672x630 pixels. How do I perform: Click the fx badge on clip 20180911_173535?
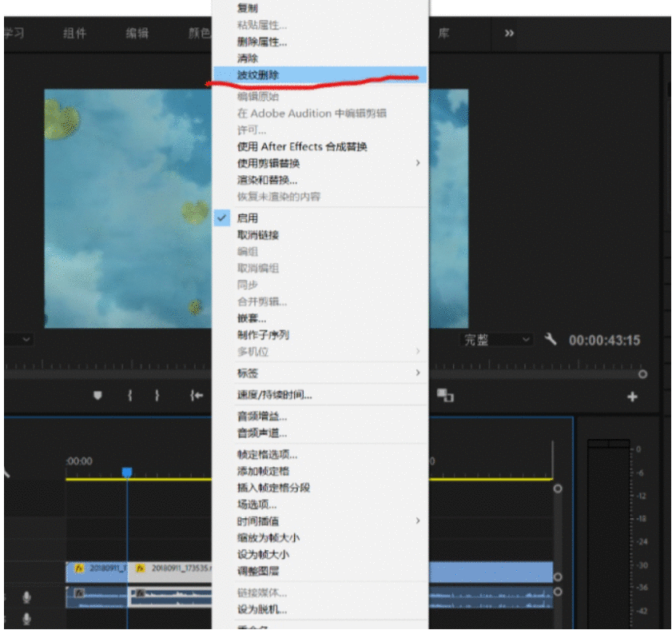[x=139, y=569]
